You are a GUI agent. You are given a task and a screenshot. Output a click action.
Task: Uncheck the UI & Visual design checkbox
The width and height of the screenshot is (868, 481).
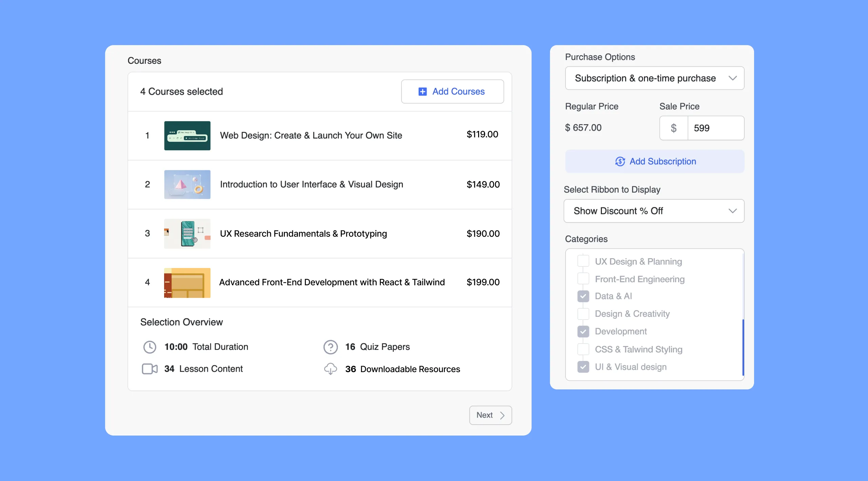point(583,367)
